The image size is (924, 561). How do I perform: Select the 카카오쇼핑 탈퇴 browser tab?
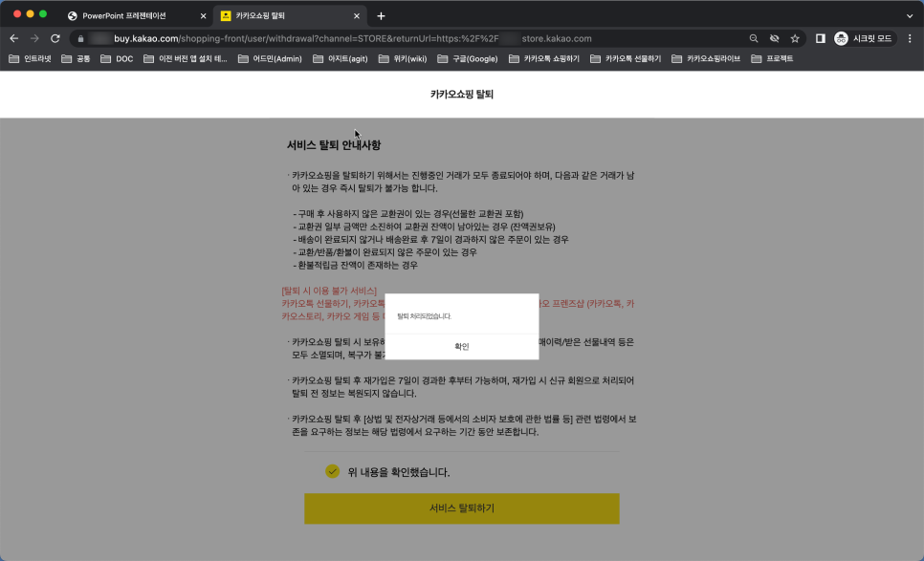(260, 16)
